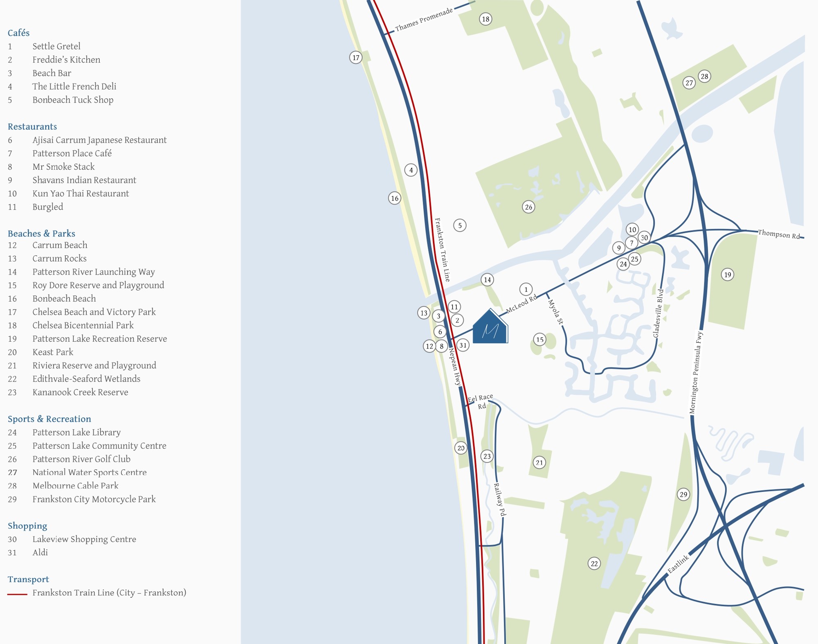Viewport: 818px width, 644px height.
Task: Click Lakeview Shopping Centre in the legend
Action: click(84, 539)
